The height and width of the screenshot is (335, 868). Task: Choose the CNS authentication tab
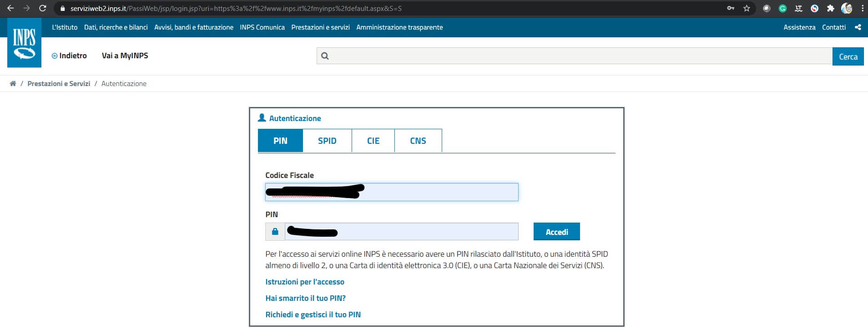click(x=418, y=141)
